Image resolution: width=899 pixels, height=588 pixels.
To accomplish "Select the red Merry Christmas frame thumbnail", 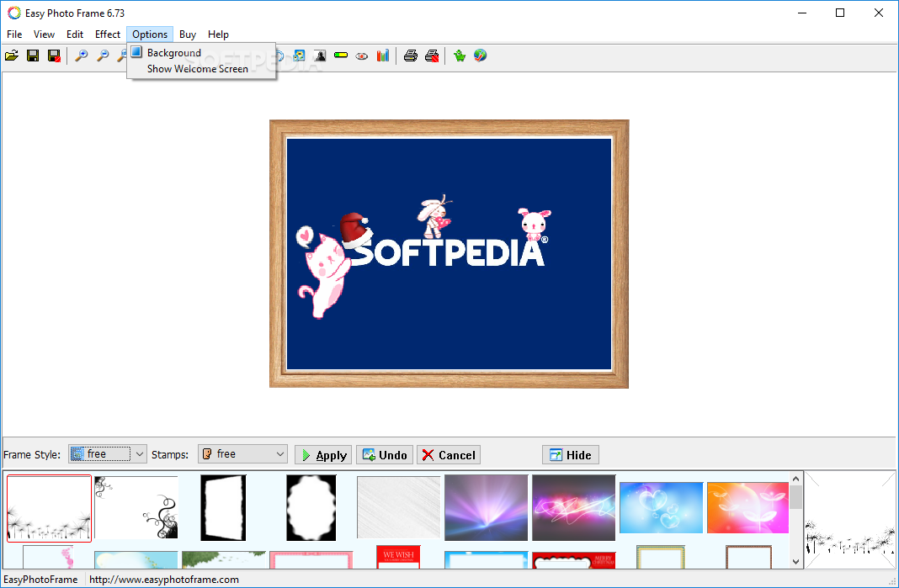I will point(573,560).
